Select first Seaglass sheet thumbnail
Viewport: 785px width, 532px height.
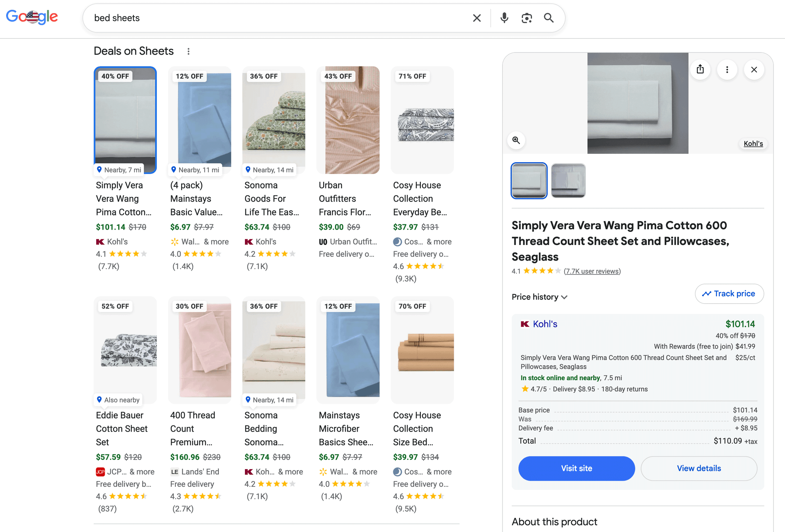pyautogui.click(x=529, y=181)
